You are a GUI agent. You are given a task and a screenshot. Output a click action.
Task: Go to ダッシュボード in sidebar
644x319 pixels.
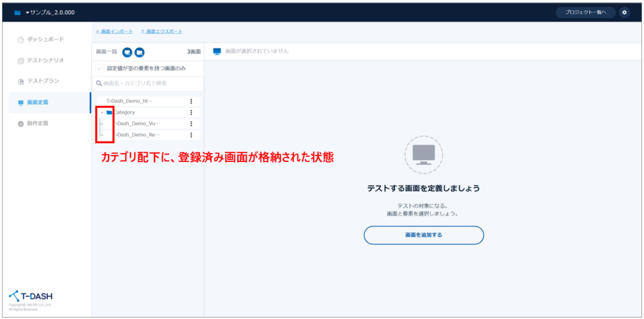coord(44,40)
